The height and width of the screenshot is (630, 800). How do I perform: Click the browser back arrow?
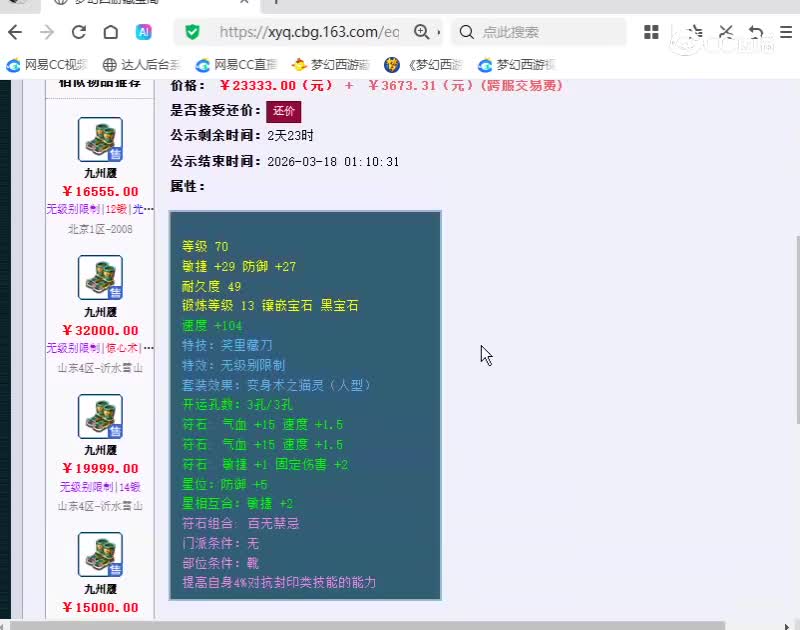point(15,32)
